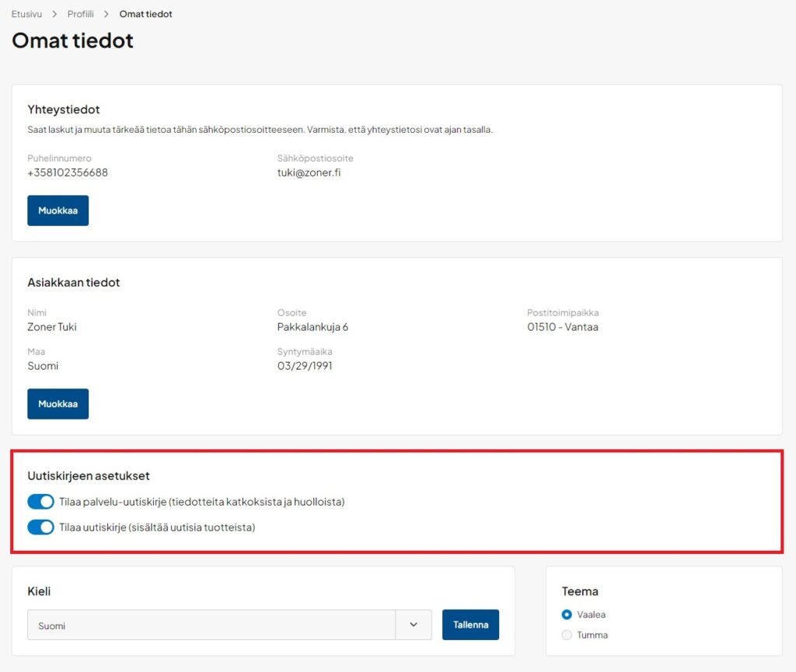Image resolution: width=796 pixels, height=672 pixels.
Task: Expand the Kieli dropdown arrow
Action: (x=414, y=625)
